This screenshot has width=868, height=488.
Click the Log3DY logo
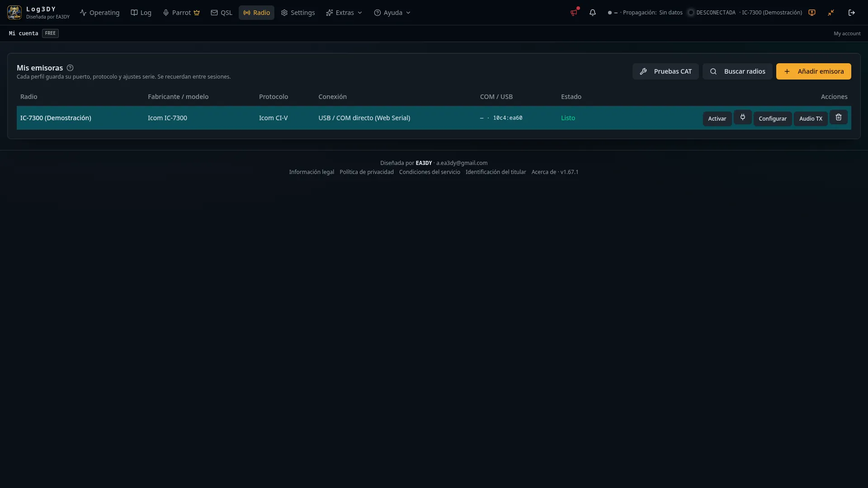pyautogui.click(x=14, y=13)
